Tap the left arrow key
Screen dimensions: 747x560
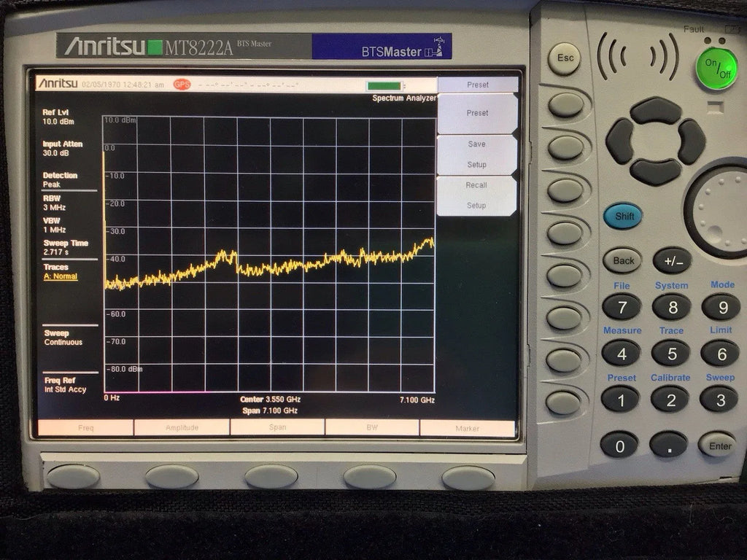point(620,141)
